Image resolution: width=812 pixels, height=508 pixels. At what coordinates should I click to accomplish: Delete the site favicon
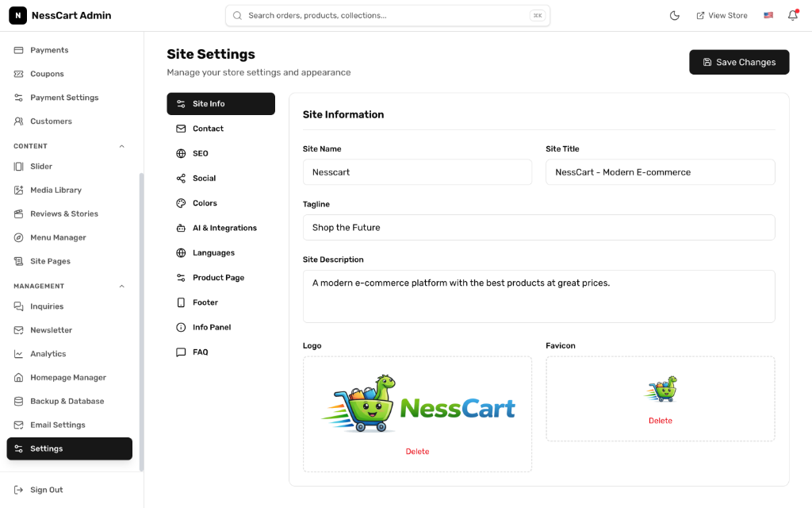coord(660,420)
